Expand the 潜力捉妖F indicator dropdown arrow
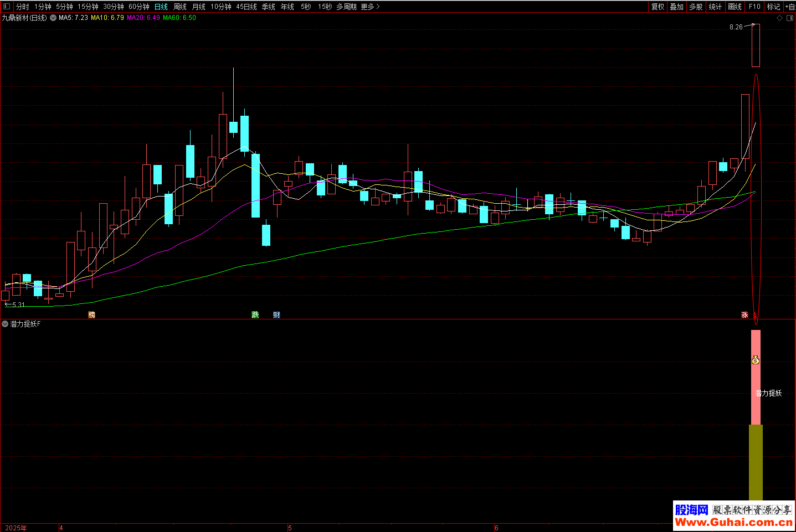Viewport: 796px width, 532px height. [5, 324]
